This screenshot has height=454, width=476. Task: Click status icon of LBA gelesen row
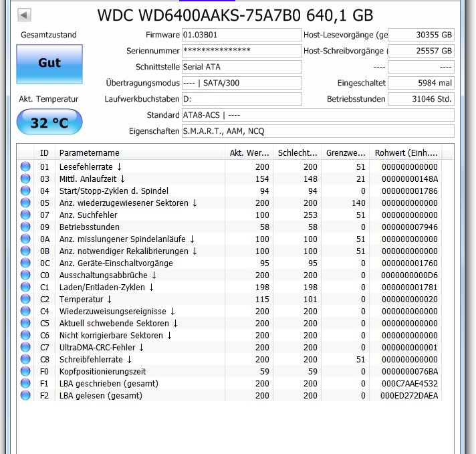[25, 395]
